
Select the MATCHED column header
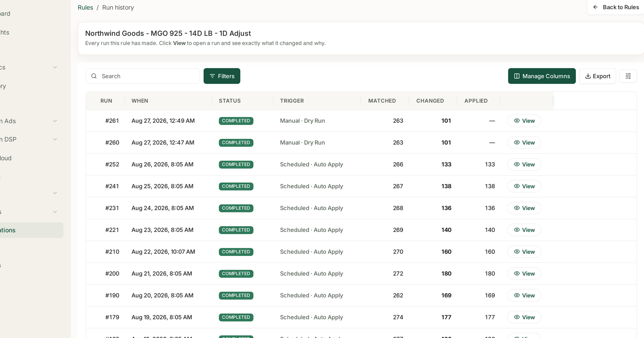(x=382, y=101)
